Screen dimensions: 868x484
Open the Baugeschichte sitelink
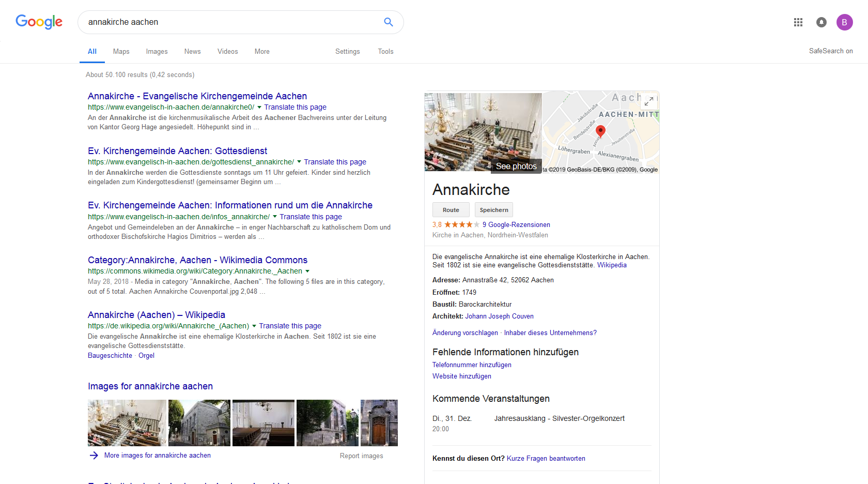coord(110,355)
